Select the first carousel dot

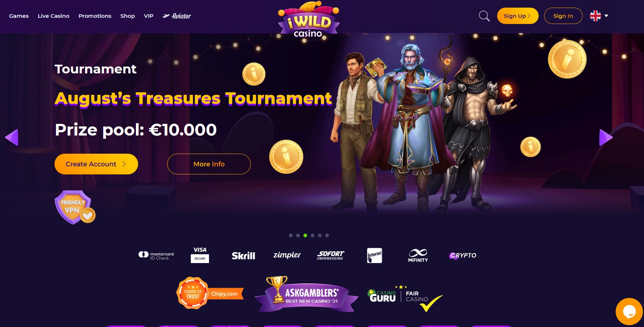click(x=291, y=235)
